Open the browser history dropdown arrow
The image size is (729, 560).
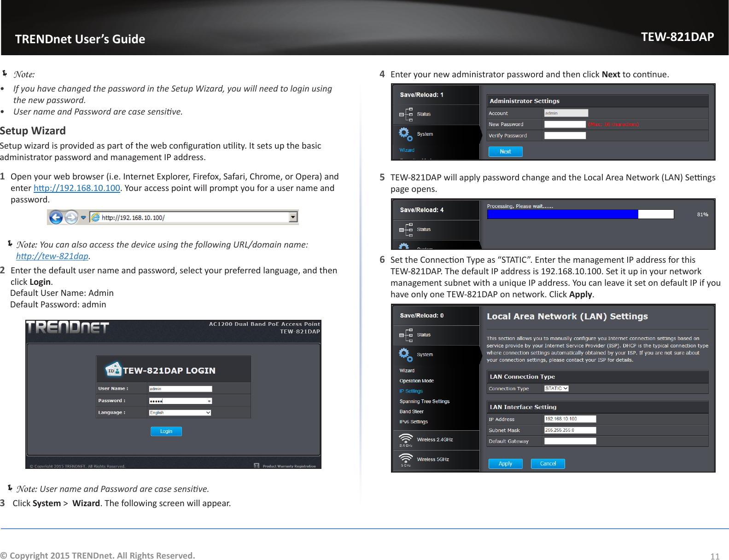coord(83,218)
